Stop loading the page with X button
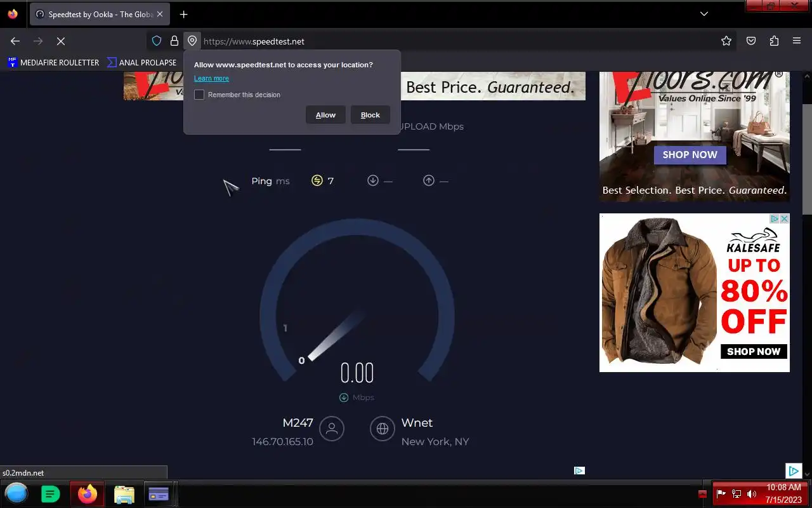The width and height of the screenshot is (812, 508). click(x=61, y=41)
